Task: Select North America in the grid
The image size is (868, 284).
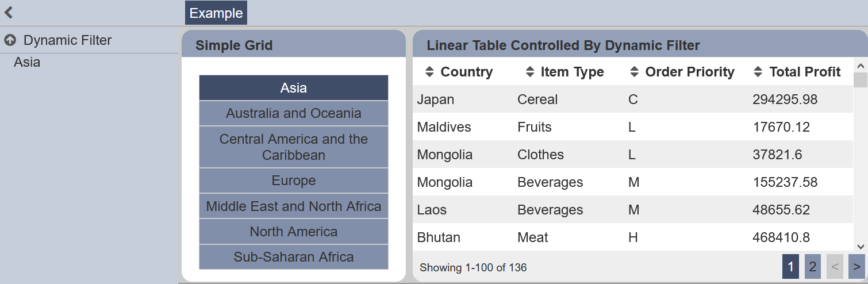Action: click(294, 232)
